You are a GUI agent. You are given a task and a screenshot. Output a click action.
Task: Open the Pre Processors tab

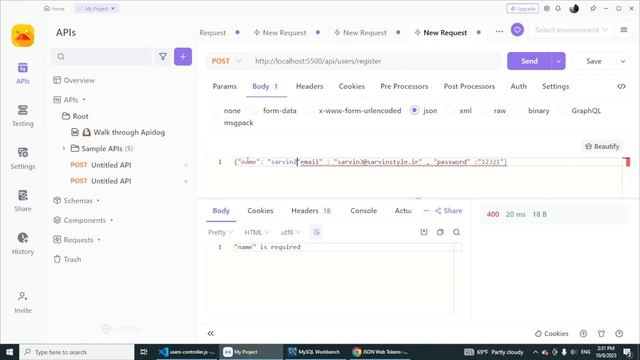coord(404,86)
